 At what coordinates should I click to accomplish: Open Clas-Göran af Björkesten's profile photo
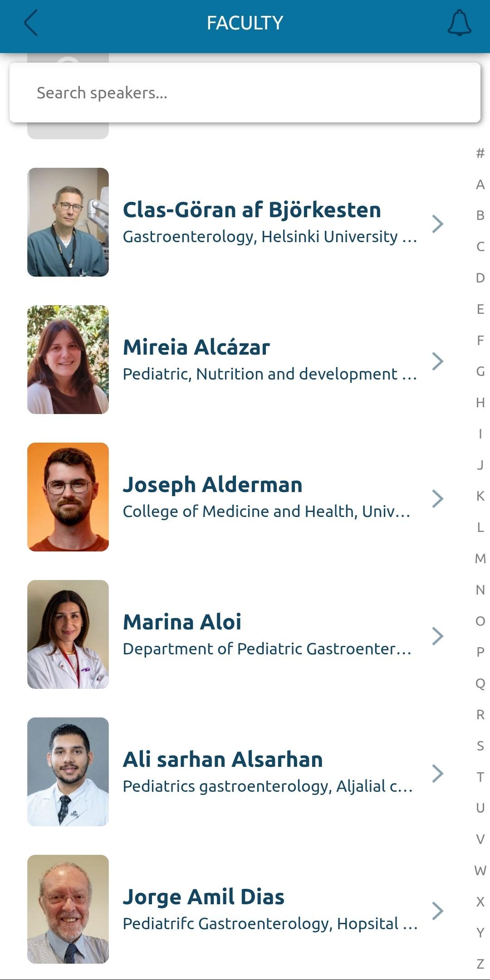click(68, 222)
